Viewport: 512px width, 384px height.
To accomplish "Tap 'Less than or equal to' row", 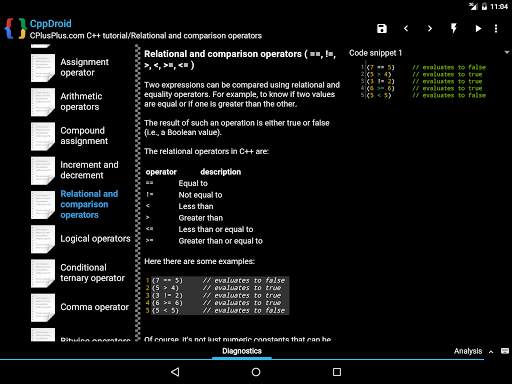I will coord(199,229).
